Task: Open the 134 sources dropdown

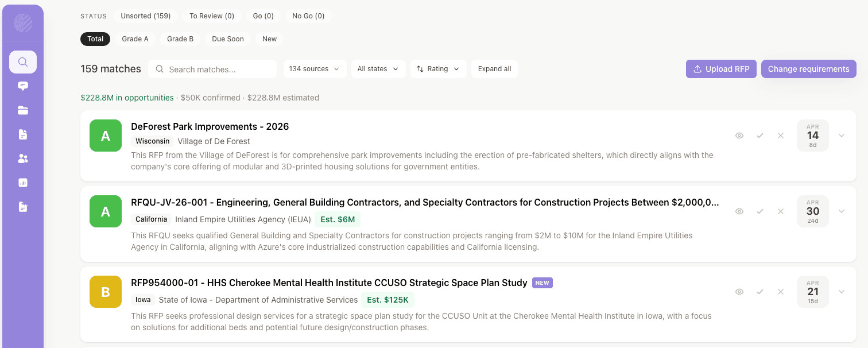Action: (315, 69)
